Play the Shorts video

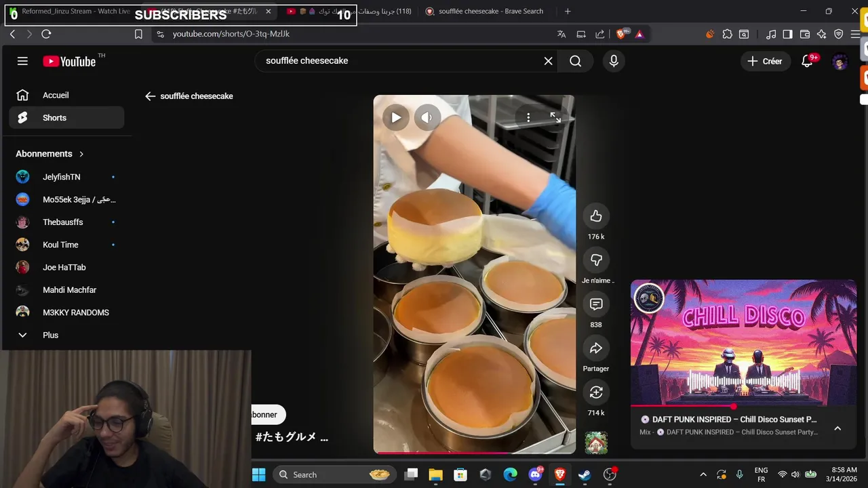point(396,118)
